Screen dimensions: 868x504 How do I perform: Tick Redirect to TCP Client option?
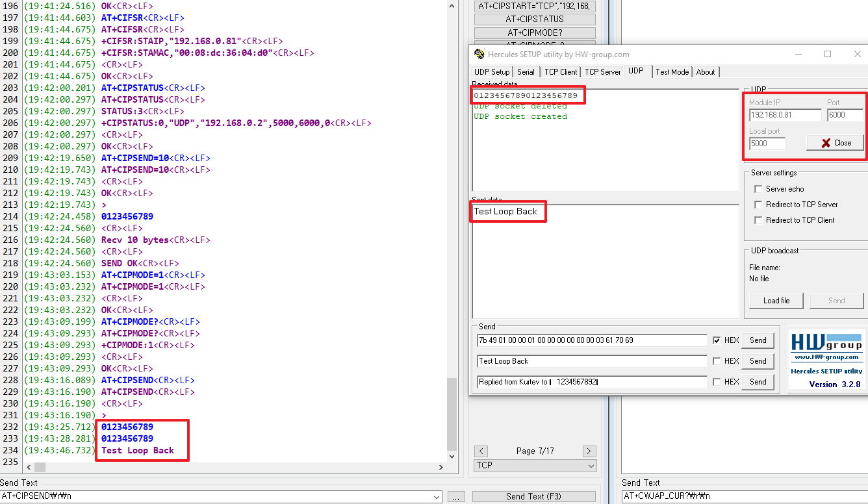tap(758, 220)
